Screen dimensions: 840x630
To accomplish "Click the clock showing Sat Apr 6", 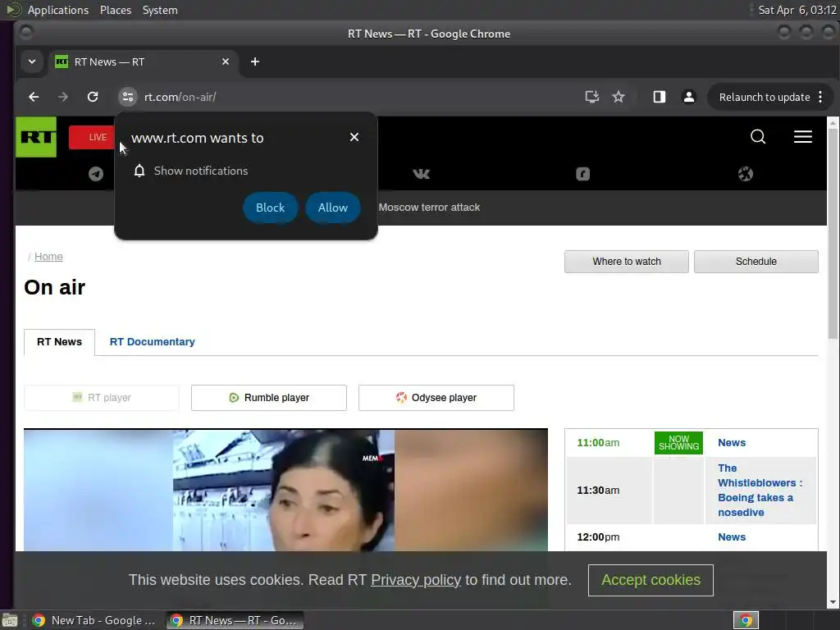I will [x=797, y=10].
